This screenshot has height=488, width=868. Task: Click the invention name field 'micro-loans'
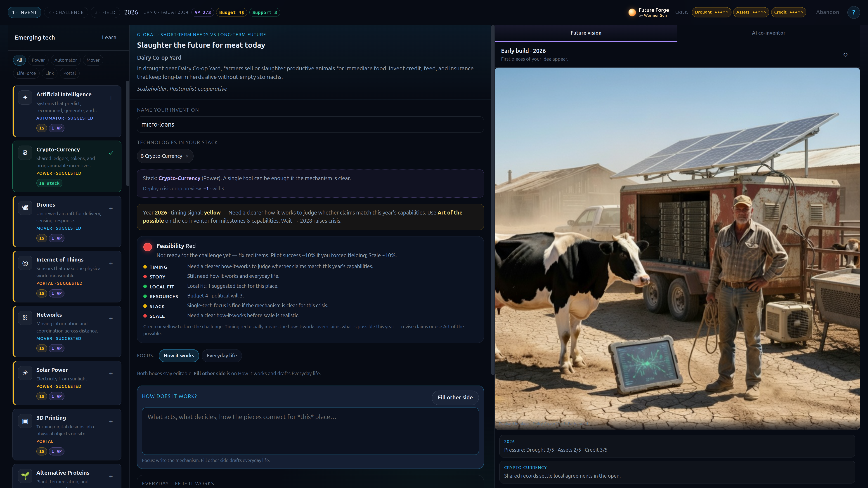(x=310, y=125)
